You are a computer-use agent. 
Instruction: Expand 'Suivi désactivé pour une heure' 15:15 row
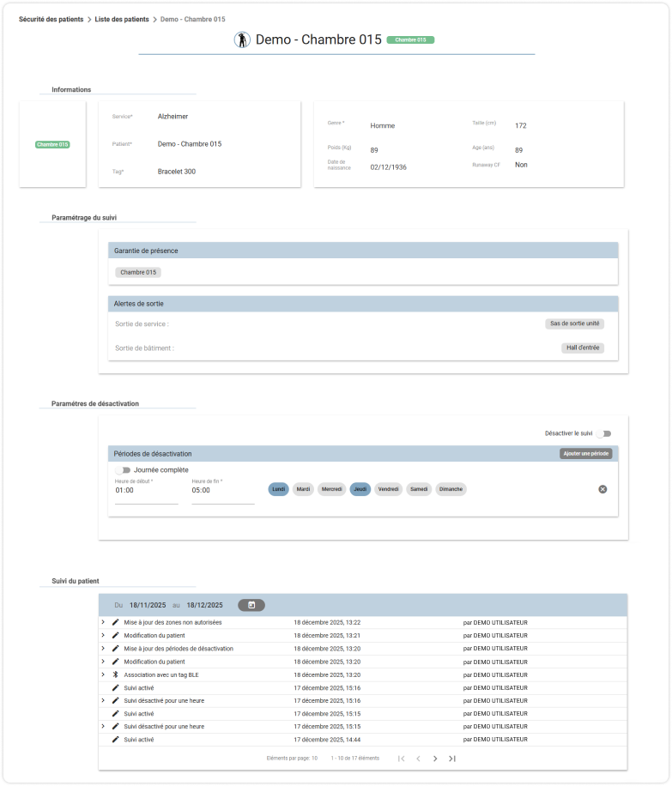tap(103, 726)
